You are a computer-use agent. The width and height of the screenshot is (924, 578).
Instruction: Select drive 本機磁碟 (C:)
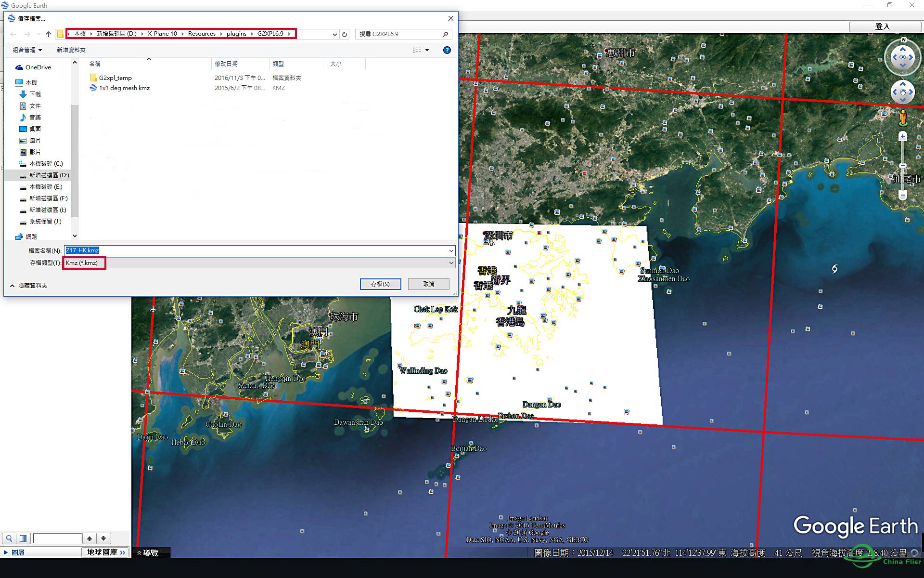click(x=41, y=164)
